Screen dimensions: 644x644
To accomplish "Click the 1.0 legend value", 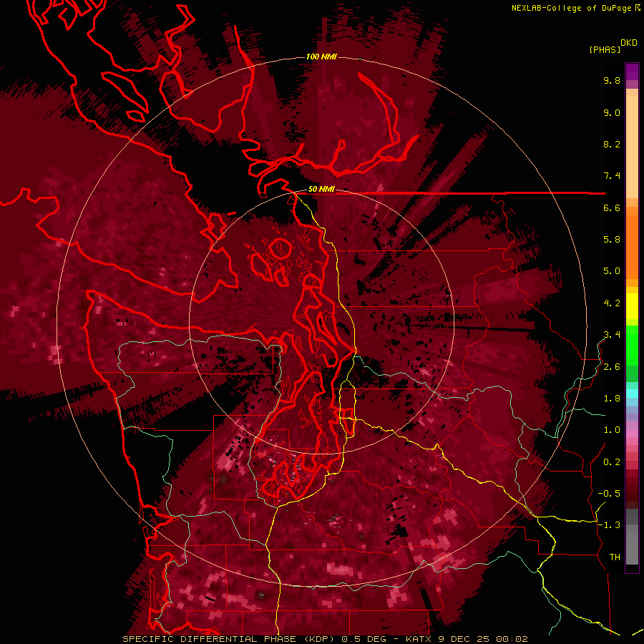I will pos(612,429).
